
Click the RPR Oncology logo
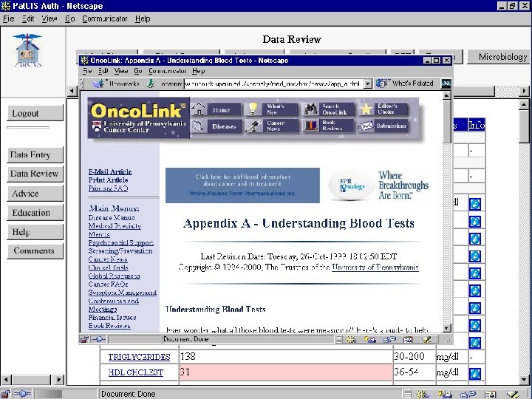coord(351,185)
